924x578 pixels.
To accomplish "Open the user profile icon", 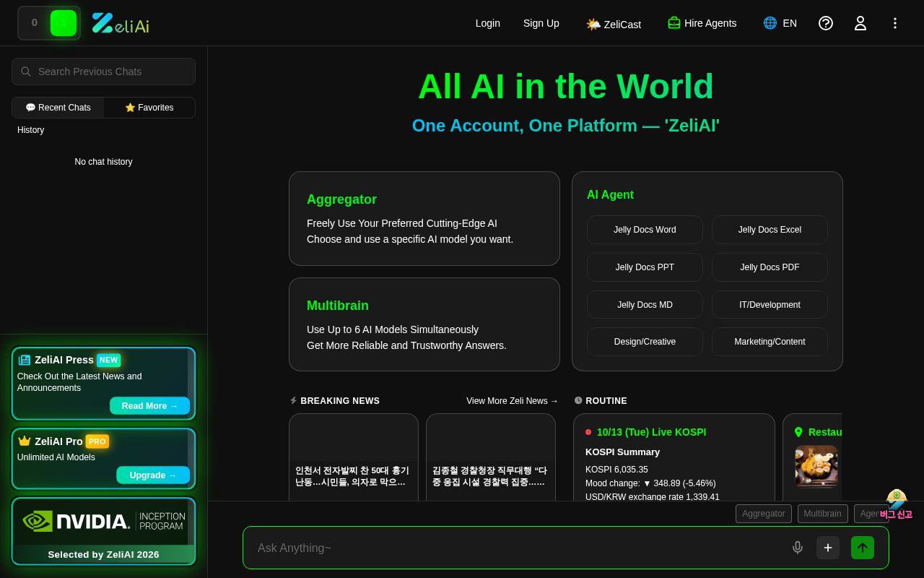I will [860, 23].
